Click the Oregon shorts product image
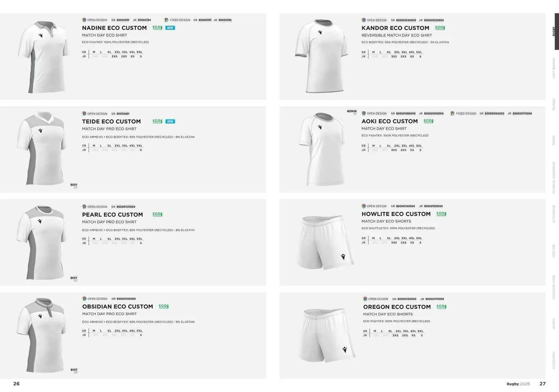The width and height of the screenshot is (559, 392). pyautogui.click(x=326, y=334)
